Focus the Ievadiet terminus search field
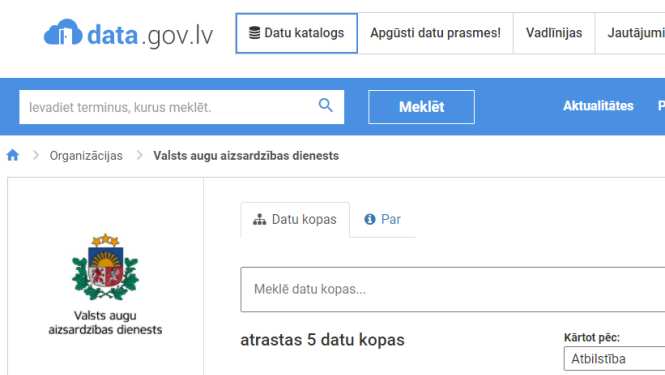The width and height of the screenshot is (665, 375). (x=182, y=107)
